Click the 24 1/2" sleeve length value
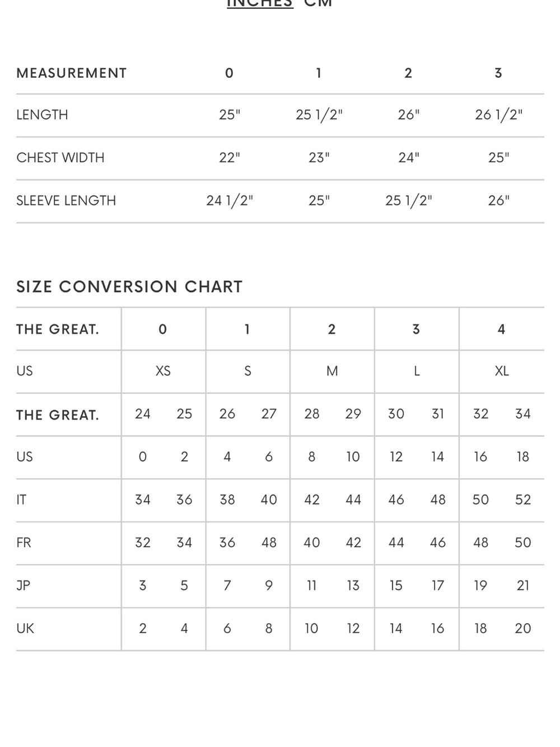Image resolution: width=560 pixels, height=747 pixels. (230, 201)
